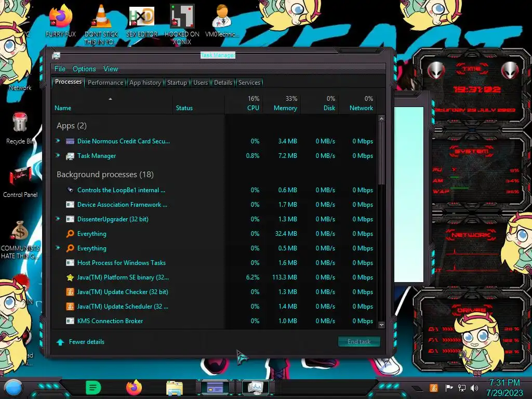Open the View menu

[111, 69]
